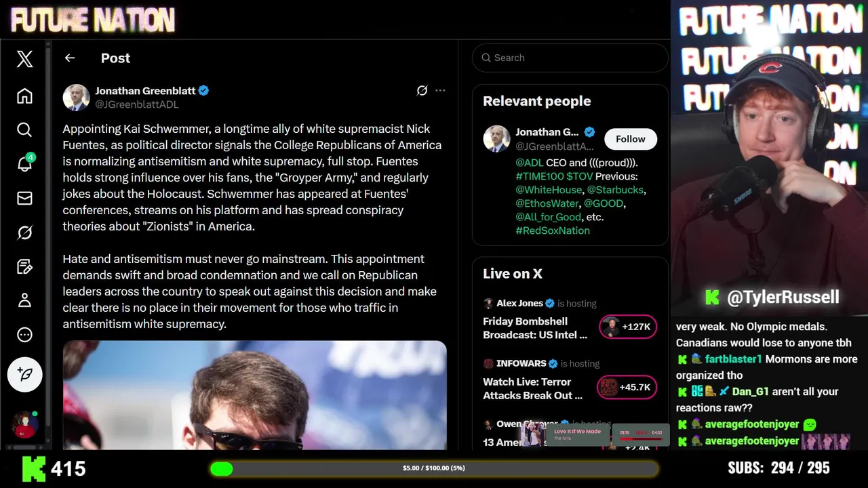Image resolution: width=868 pixels, height=488 pixels.
Task: Open Jonathan Greenblatt author name link
Action: click(x=145, y=91)
